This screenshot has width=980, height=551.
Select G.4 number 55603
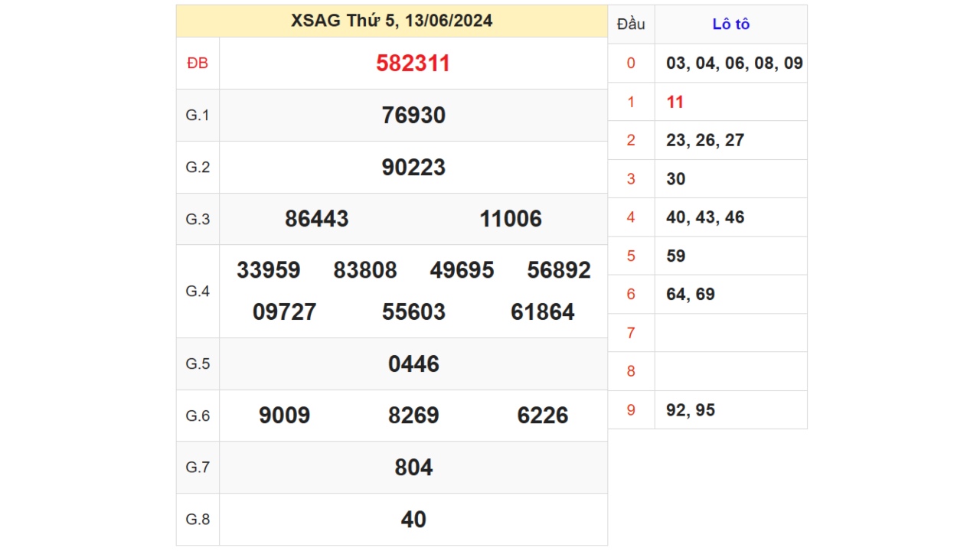point(413,312)
